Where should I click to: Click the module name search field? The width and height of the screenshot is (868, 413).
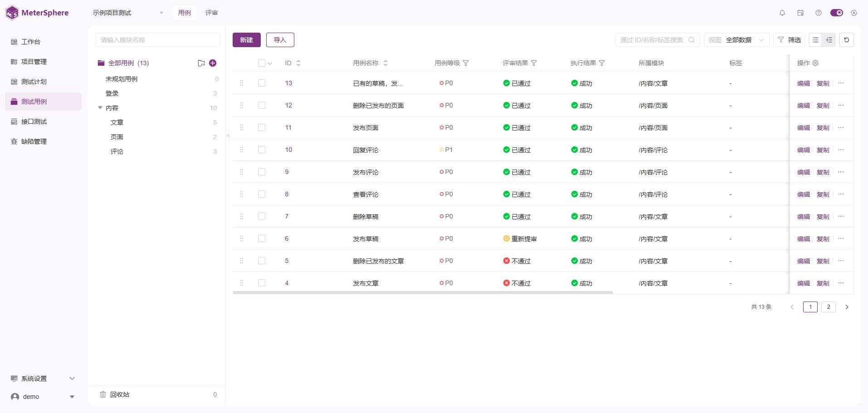click(x=158, y=40)
